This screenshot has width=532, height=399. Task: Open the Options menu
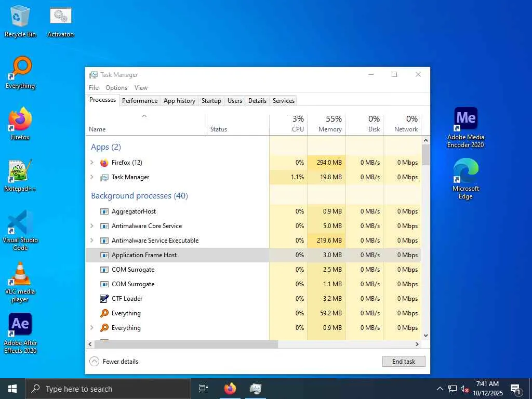pos(116,87)
